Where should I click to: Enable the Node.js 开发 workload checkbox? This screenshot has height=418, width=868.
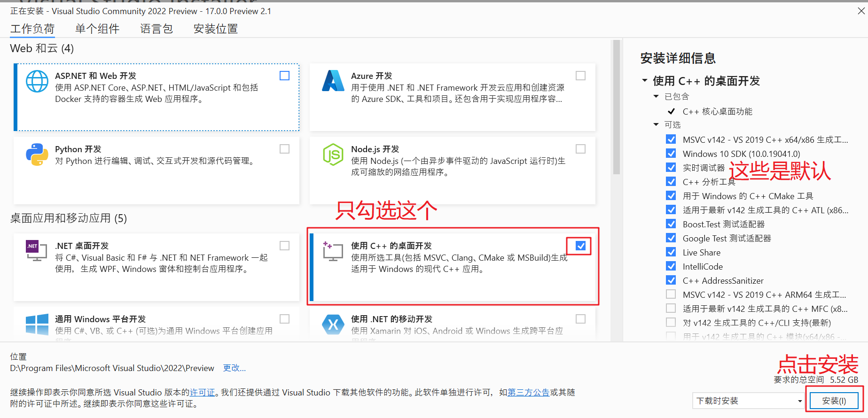(x=580, y=149)
